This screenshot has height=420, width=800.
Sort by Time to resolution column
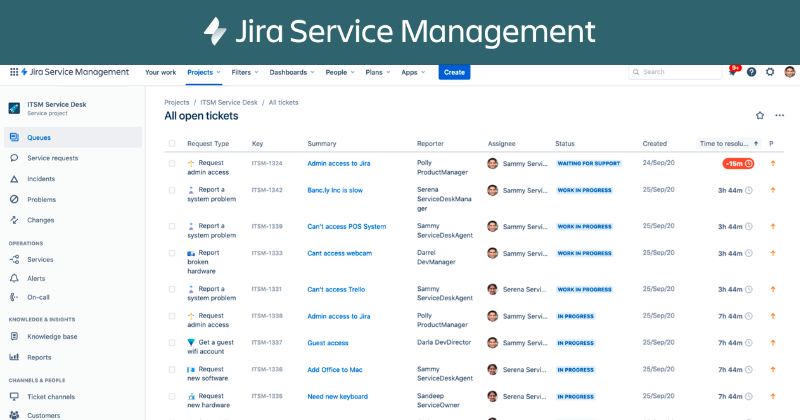point(729,143)
